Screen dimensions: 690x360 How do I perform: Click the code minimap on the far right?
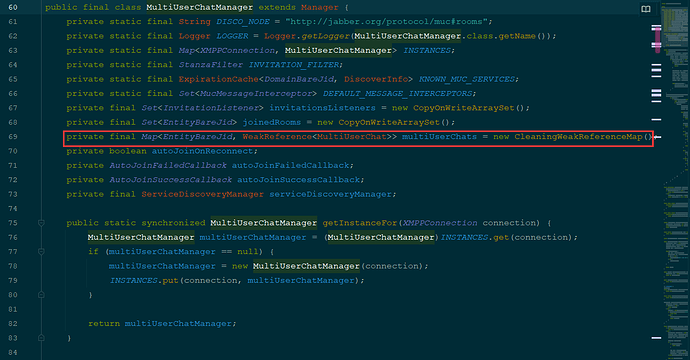click(676, 180)
